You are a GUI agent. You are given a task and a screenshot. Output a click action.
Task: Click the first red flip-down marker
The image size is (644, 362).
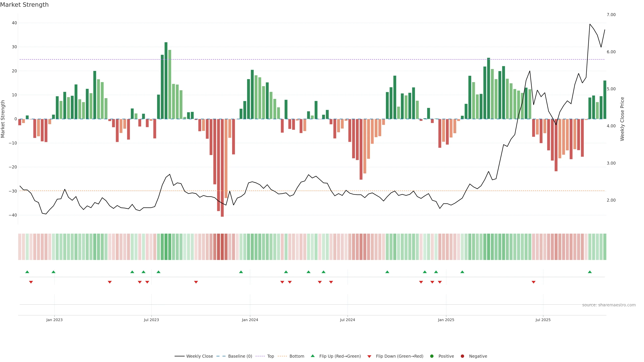31,282
